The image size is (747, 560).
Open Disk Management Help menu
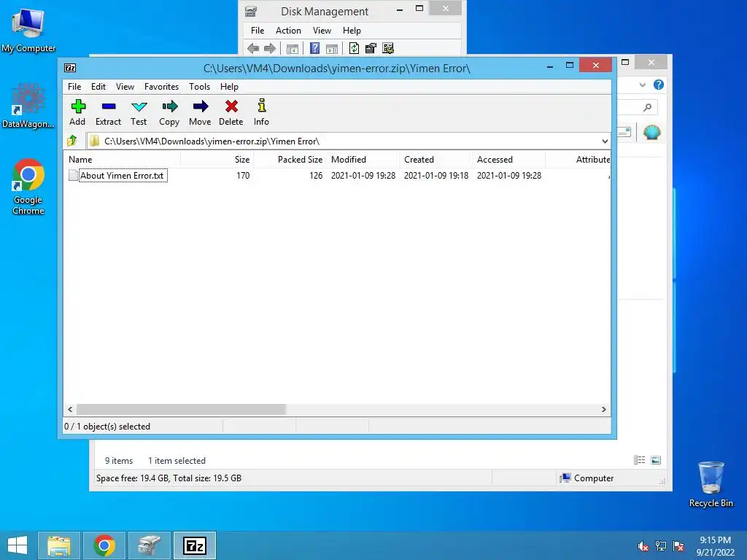pos(352,31)
